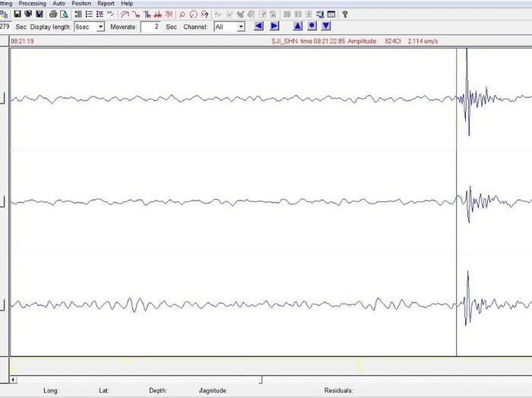
Task: Click the horizontal scrollbar left arrow
Action: click(x=13, y=380)
